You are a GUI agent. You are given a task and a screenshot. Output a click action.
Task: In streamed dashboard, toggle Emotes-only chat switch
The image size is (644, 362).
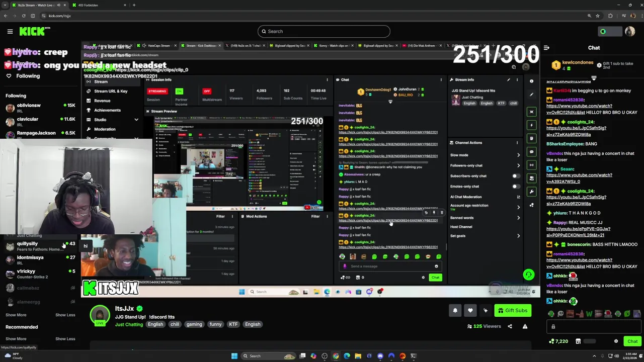click(515, 187)
